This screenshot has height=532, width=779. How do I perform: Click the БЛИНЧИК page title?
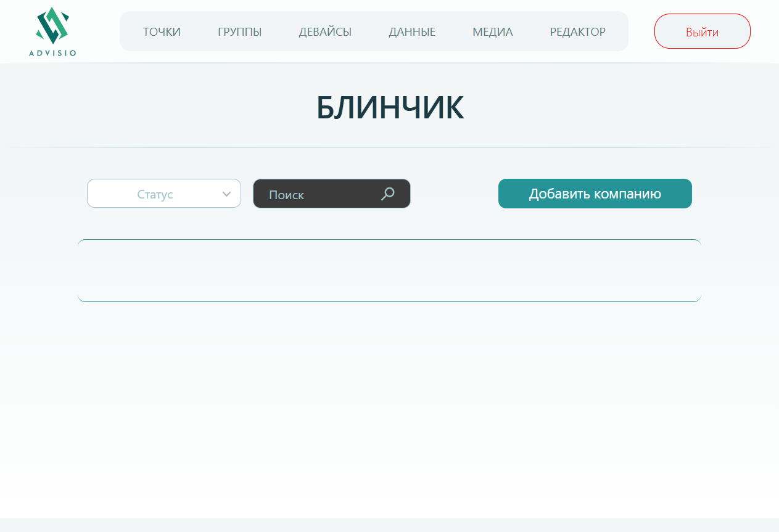pyautogui.click(x=389, y=106)
